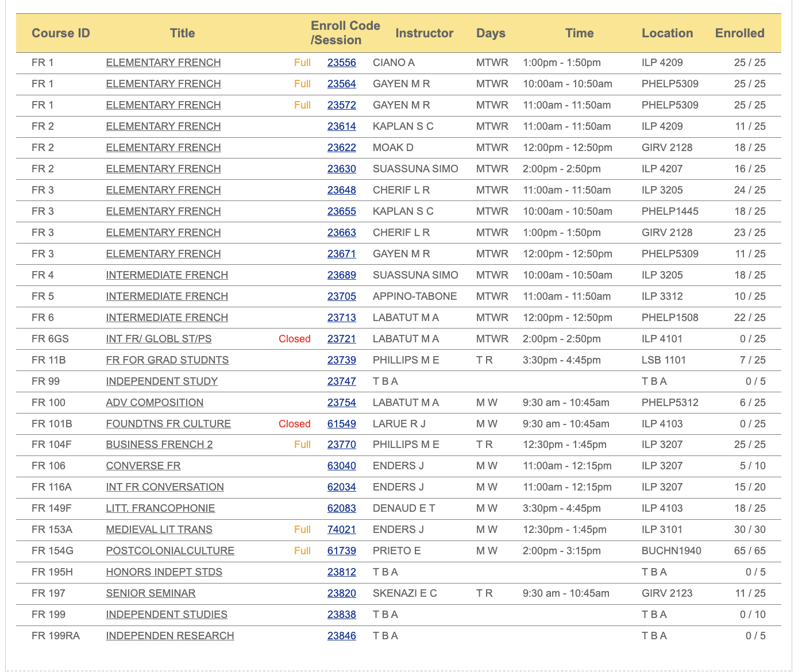This screenshot has height=672, width=802.
Task: Open enroll code 62034 link
Action: (x=341, y=487)
